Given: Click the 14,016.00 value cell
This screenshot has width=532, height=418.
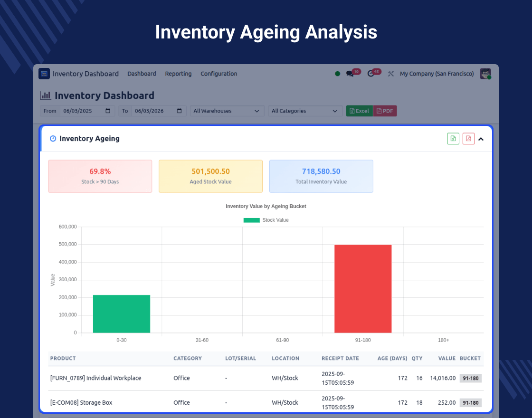Looking at the screenshot, I should click(x=443, y=378).
